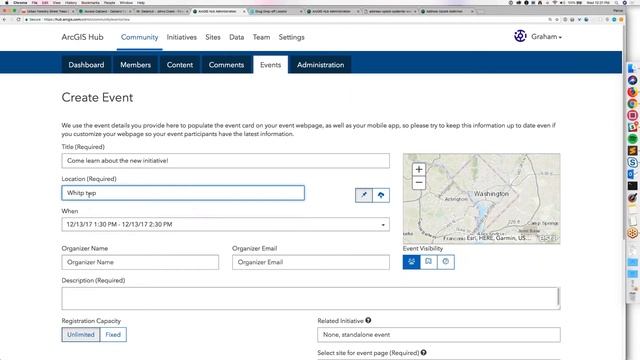Open Sublime Text from the Dock
Screen dimensions: 640x360
click(x=632, y=151)
